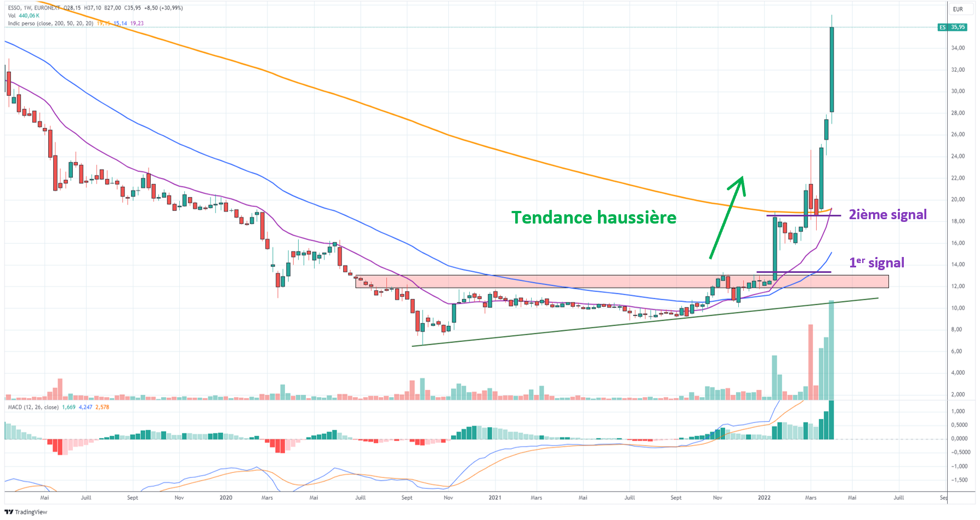Click the 20,00 price axis label
The image size is (980, 520).
(958, 199)
